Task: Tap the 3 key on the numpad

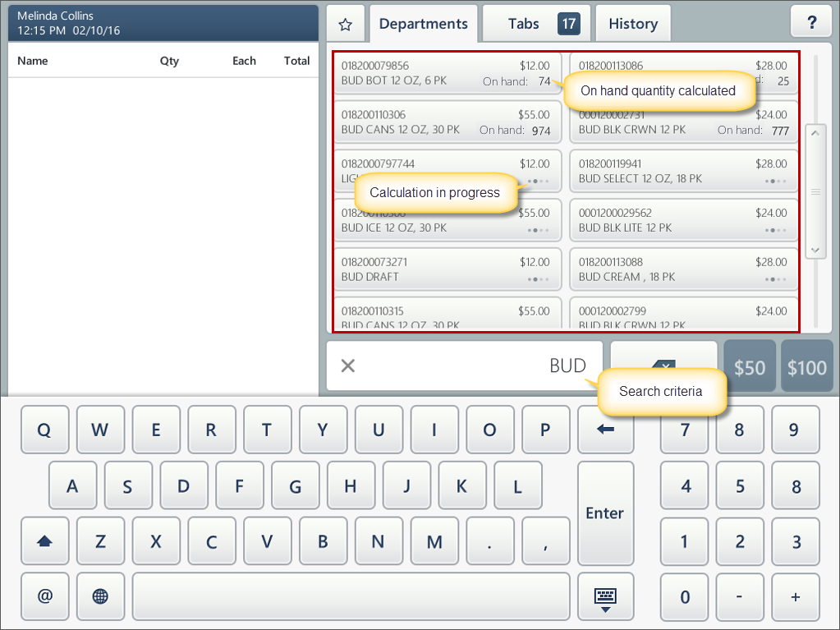Action: pos(796,541)
